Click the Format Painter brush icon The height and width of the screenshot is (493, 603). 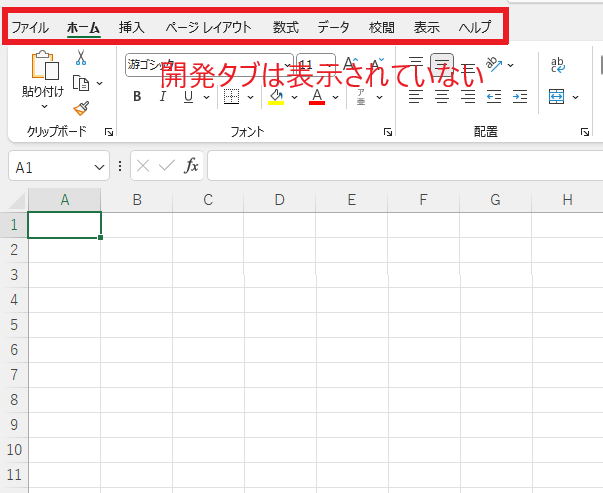tap(81, 108)
